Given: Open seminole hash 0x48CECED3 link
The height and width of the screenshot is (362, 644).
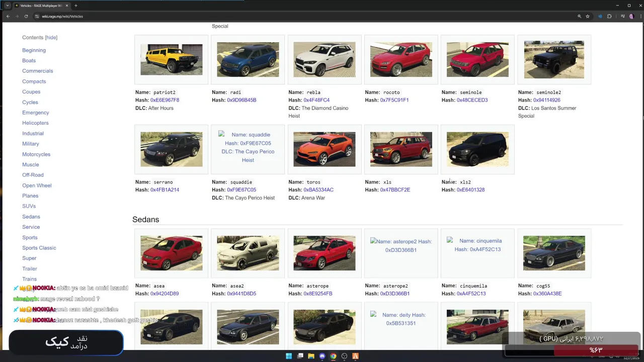Looking at the screenshot, I should [x=472, y=100].
